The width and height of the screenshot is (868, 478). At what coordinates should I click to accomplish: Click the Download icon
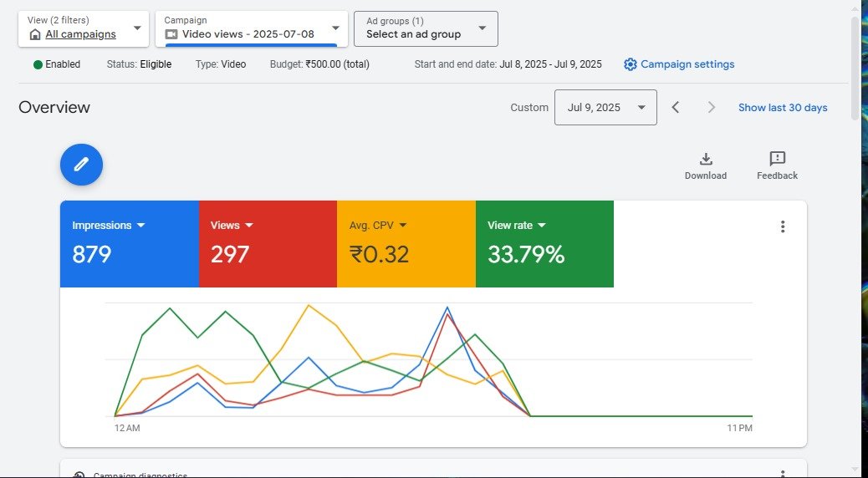(705, 160)
